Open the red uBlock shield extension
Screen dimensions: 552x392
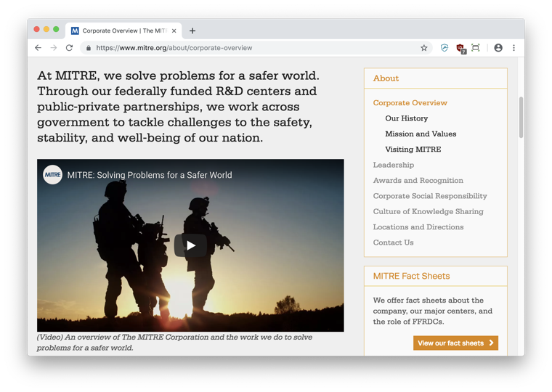tap(460, 48)
